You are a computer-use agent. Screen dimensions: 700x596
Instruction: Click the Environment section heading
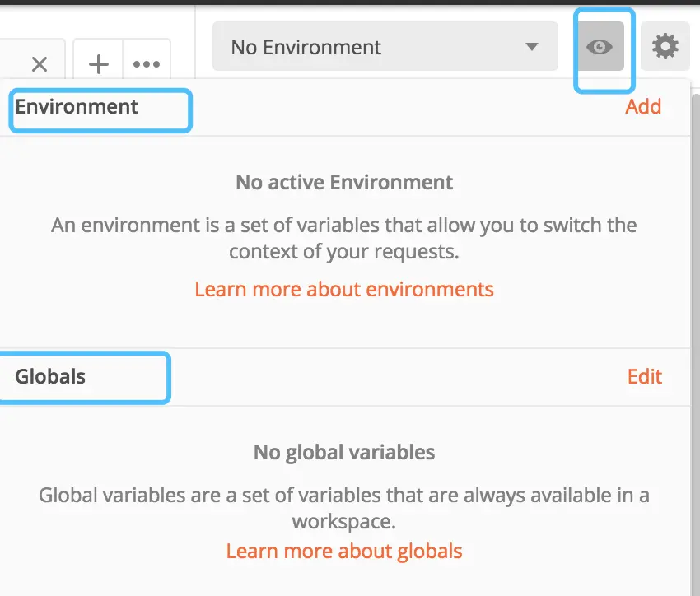(x=77, y=106)
